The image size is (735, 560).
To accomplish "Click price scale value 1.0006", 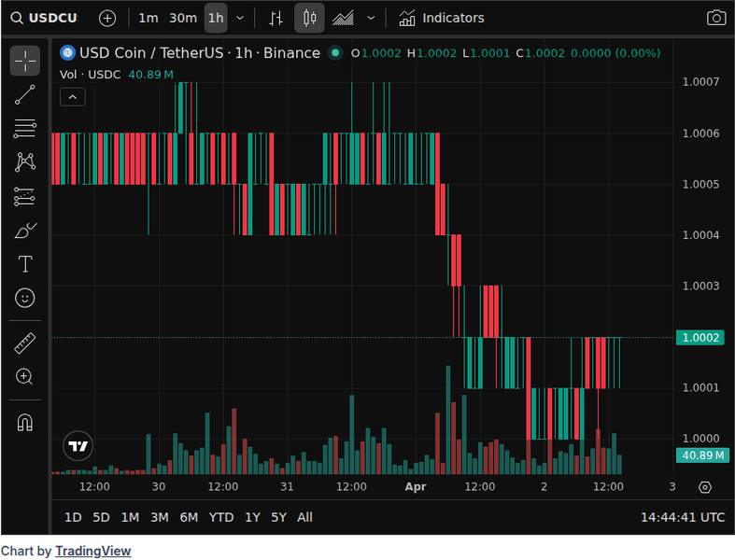I will tap(700, 133).
